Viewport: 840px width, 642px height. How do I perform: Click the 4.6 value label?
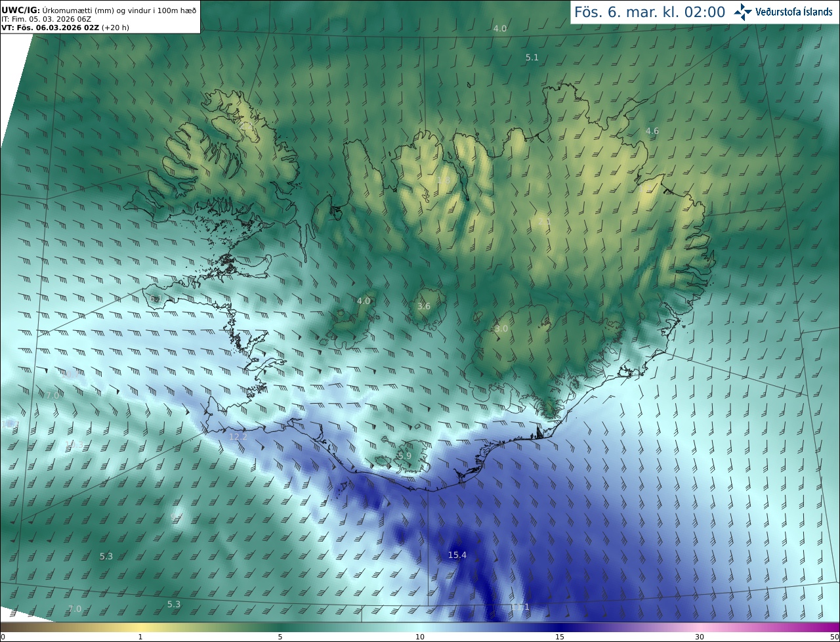point(652,131)
